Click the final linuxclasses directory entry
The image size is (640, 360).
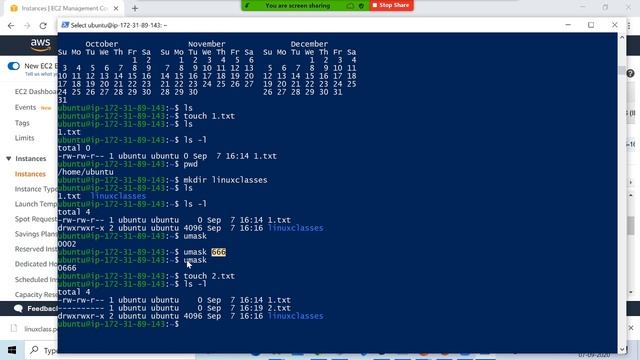tap(296, 316)
